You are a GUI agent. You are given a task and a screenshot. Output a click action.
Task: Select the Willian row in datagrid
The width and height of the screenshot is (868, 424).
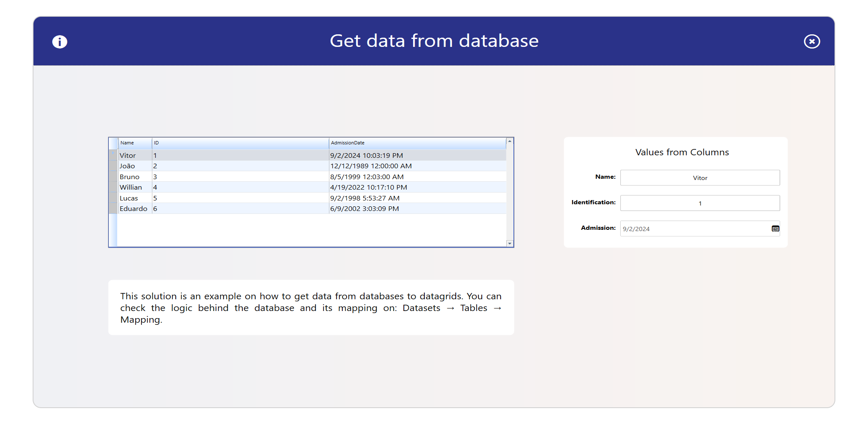(131, 188)
